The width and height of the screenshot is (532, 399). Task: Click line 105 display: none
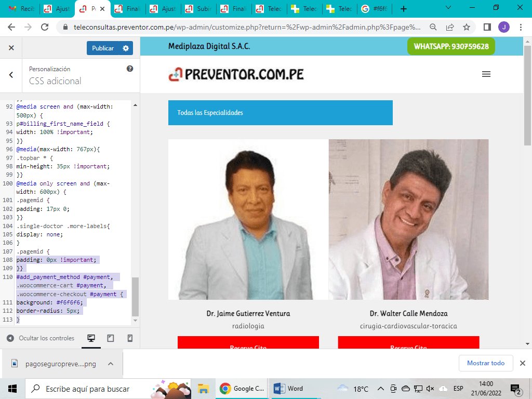tap(39, 234)
